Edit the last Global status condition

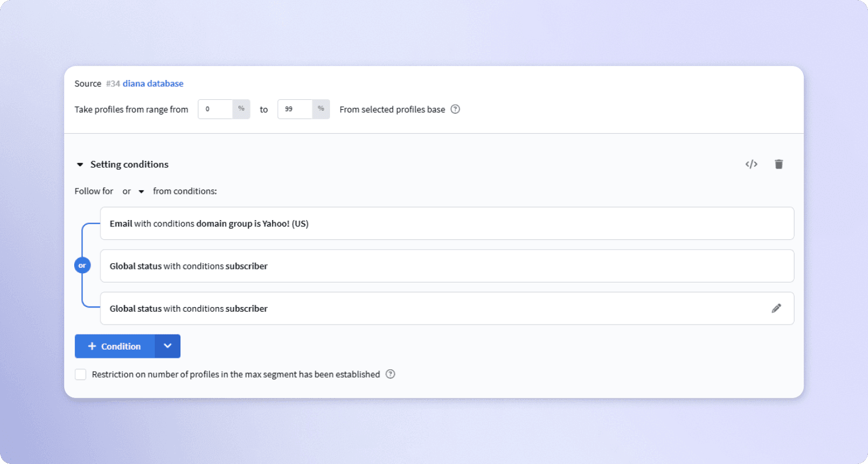click(x=776, y=308)
